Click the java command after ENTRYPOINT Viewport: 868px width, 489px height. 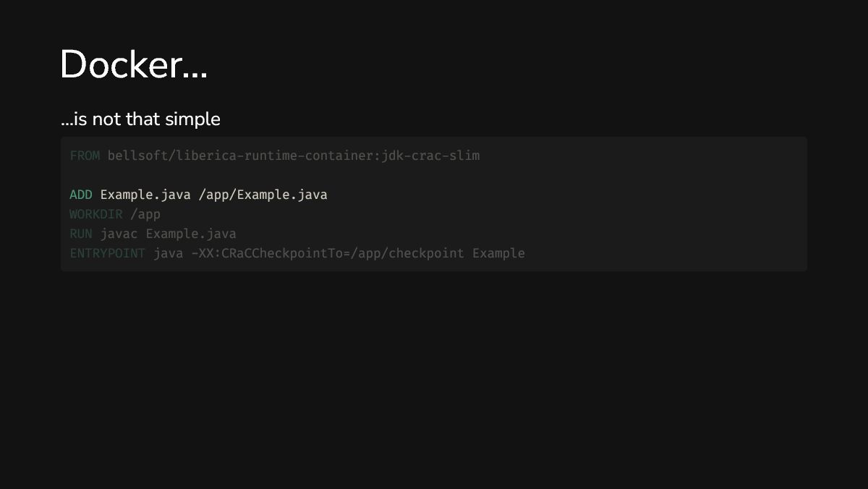coord(168,253)
